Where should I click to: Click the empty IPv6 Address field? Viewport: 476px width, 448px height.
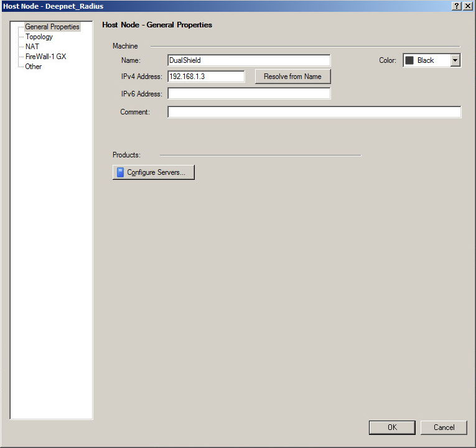249,94
